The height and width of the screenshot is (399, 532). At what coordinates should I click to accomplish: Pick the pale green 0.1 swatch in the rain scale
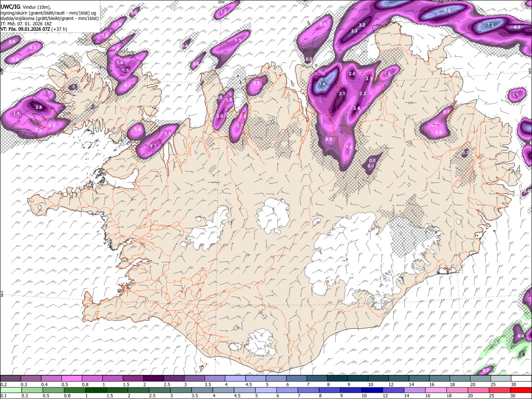point(11,390)
